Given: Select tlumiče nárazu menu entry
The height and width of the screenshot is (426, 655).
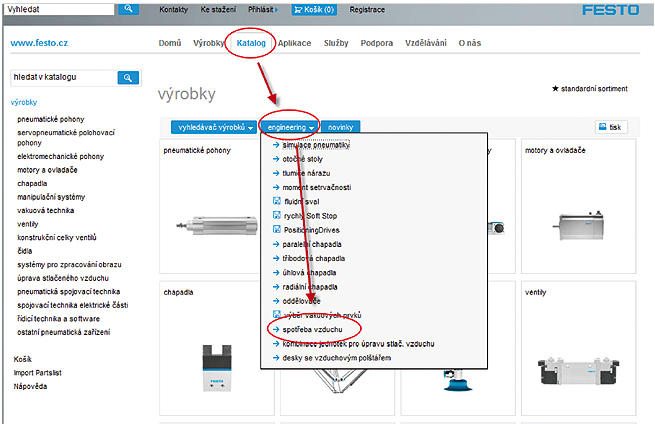Looking at the screenshot, I should coord(302,173).
